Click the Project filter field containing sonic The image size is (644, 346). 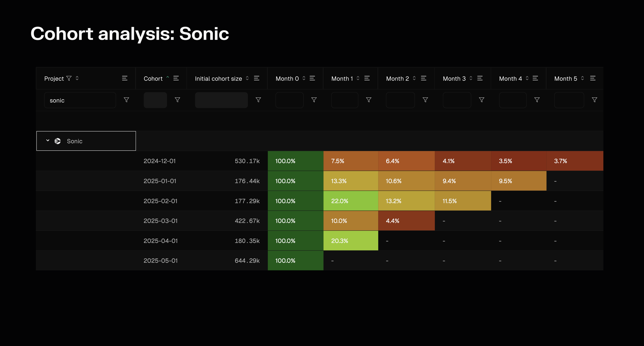click(x=80, y=100)
